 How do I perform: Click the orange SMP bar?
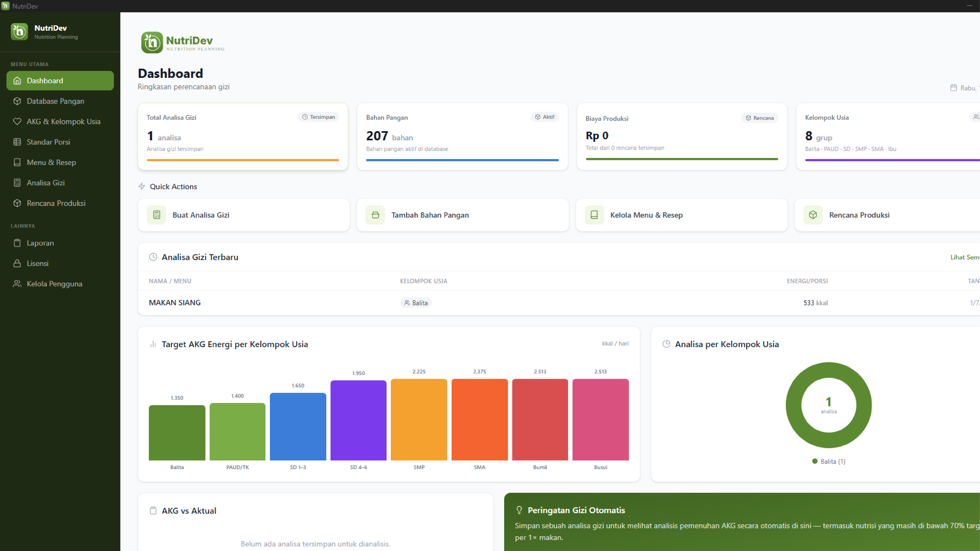coord(419,419)
